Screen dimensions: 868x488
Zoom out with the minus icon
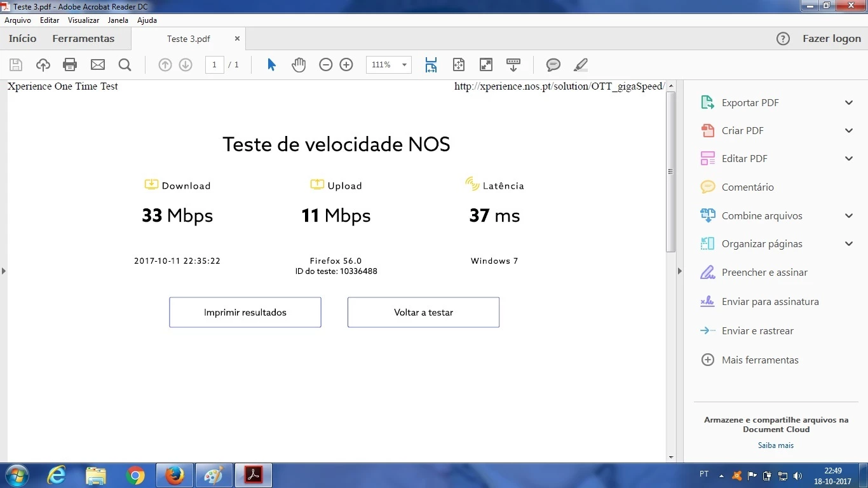click(326, 65)
